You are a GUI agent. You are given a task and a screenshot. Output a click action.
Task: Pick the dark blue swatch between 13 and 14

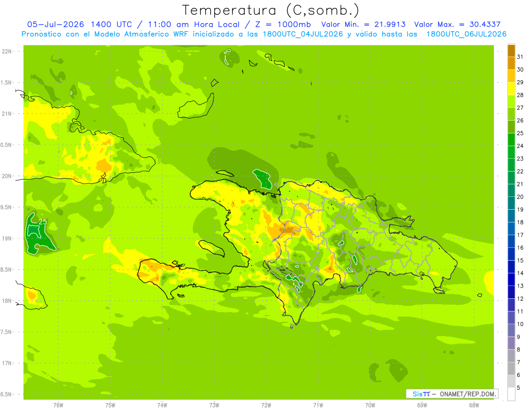(x=511, y=279)
